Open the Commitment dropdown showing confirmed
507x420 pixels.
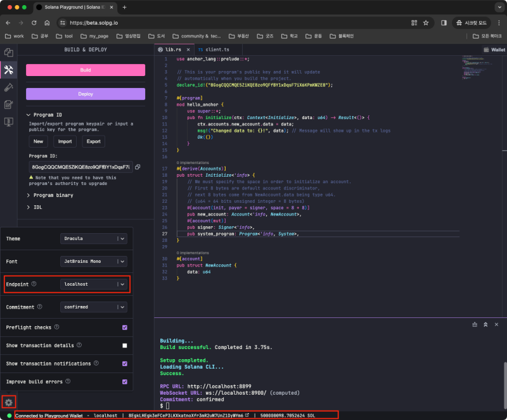pos(93,307)
